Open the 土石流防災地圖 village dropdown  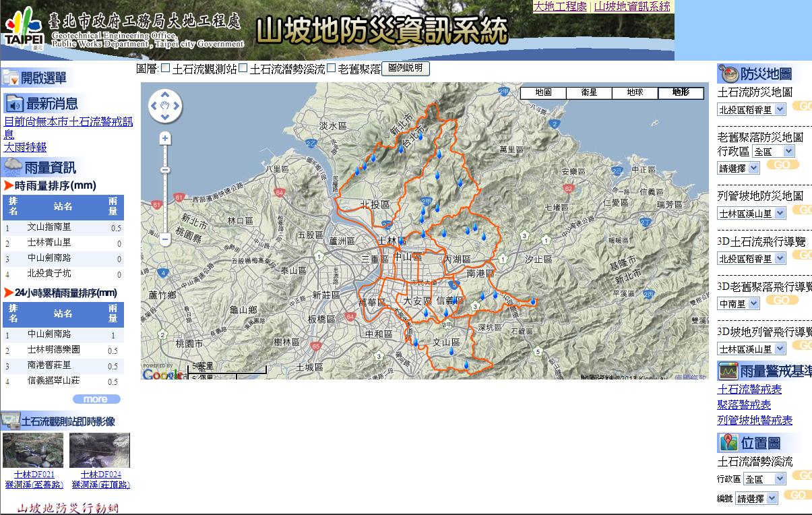pos(751,109)
